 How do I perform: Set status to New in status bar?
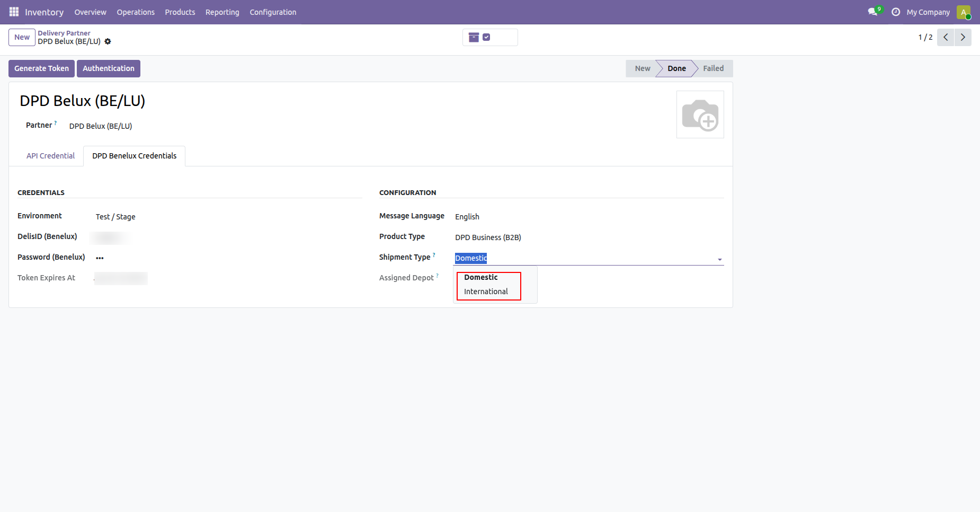coord(642,68)
